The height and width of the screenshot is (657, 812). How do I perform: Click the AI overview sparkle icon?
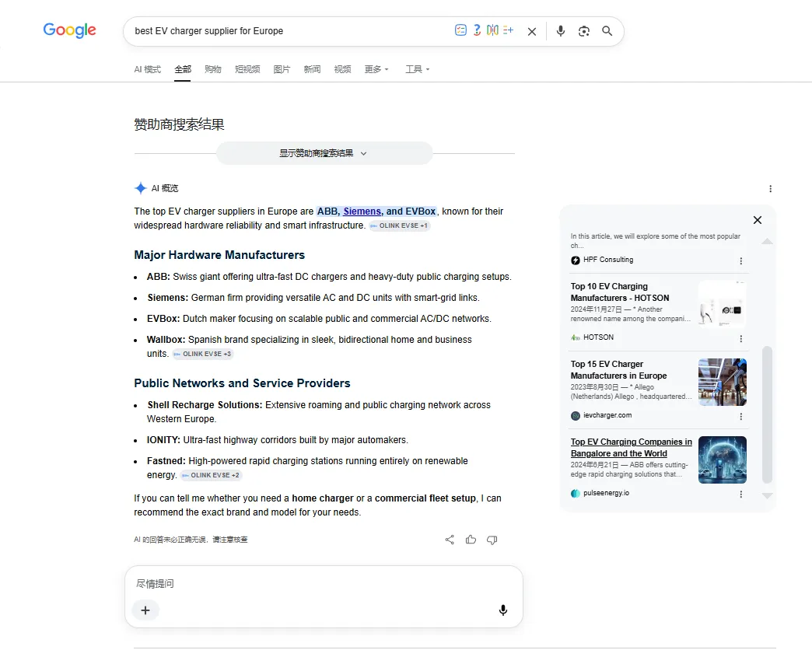(x=140, y=188)
